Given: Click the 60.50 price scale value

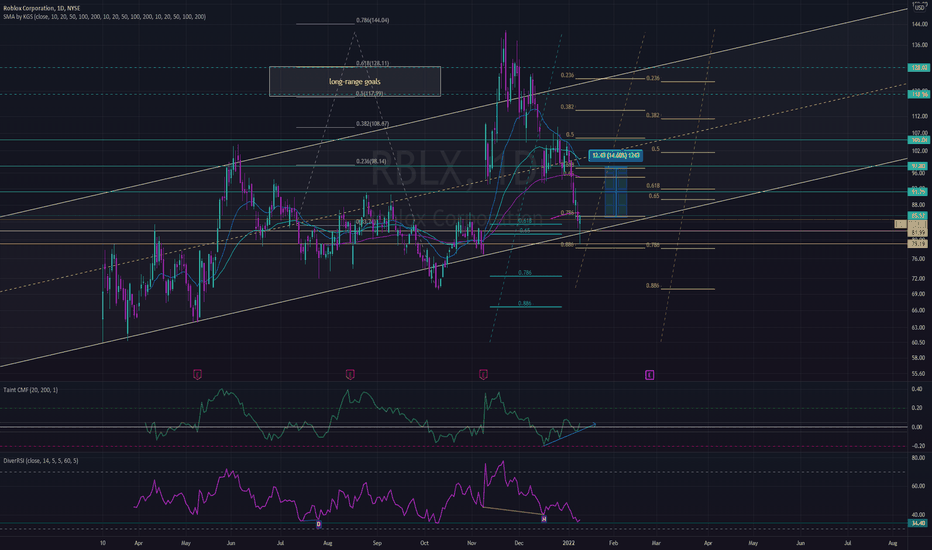Looking at the screenshot, I should [919, 342].
